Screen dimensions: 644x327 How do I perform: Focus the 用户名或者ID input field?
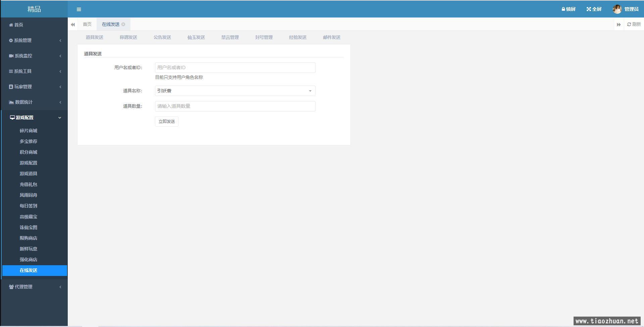(235, 67)
